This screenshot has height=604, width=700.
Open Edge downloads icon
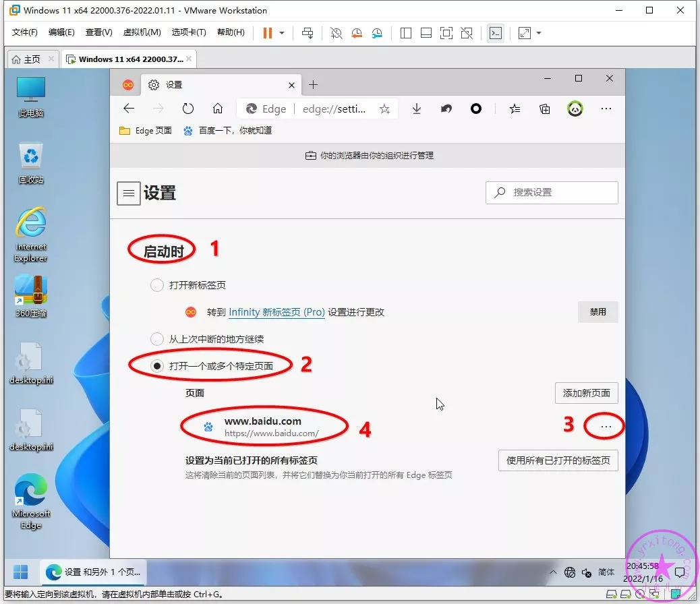tap(416, 109)
